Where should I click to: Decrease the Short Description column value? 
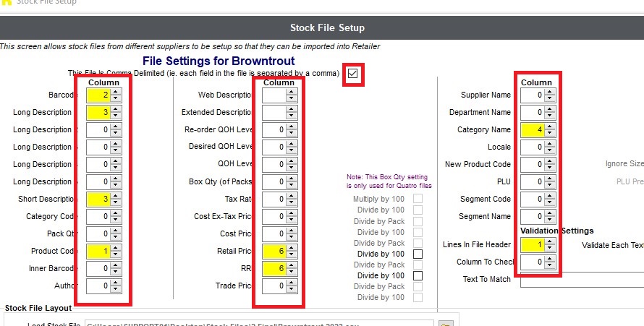116,202
